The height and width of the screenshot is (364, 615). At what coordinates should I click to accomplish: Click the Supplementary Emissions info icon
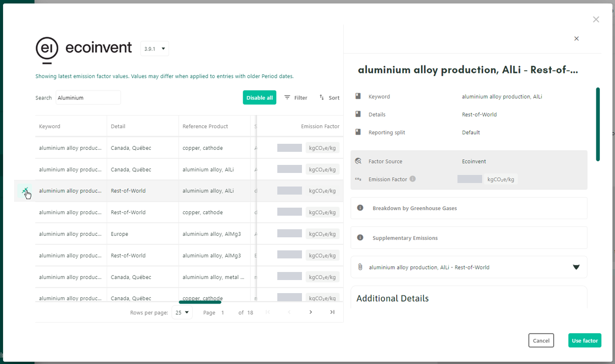tap(360, 238)
